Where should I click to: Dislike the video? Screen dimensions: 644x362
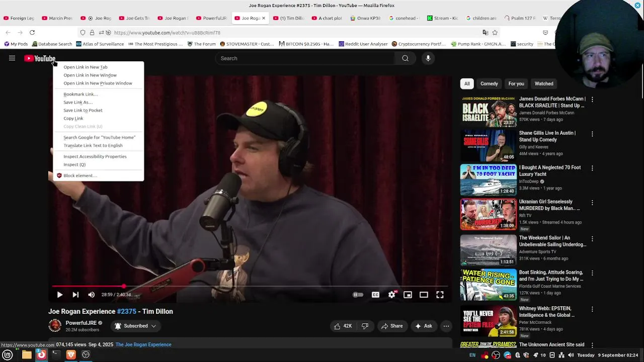click(x=365, y=326)
